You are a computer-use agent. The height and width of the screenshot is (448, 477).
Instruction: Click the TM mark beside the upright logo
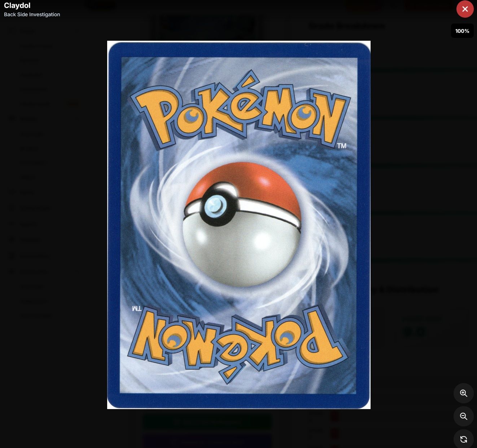(342, 146)
